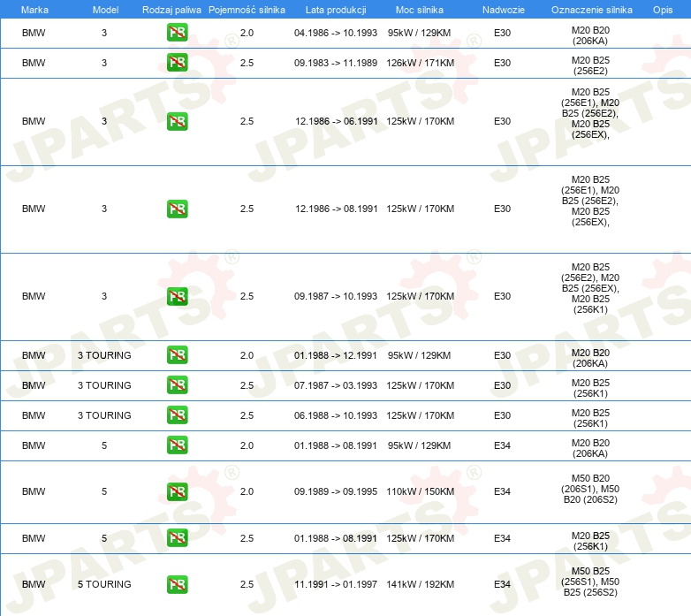Screen dimensions: 691x616
Task: Click petrol fuel icon in 12.1986 -> 08.1991 row
Action: (177, 209)
